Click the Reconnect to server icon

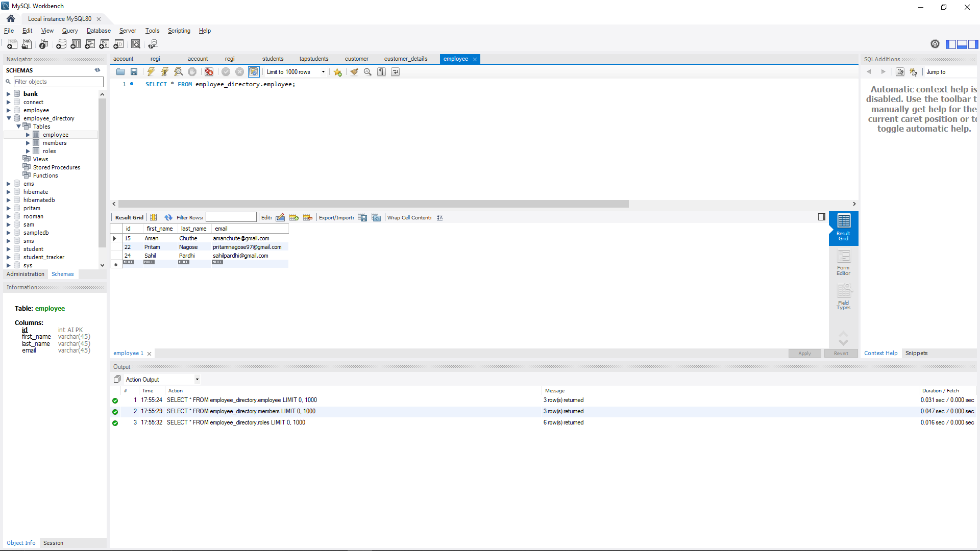pyautogui.click(x=254, y=72)
